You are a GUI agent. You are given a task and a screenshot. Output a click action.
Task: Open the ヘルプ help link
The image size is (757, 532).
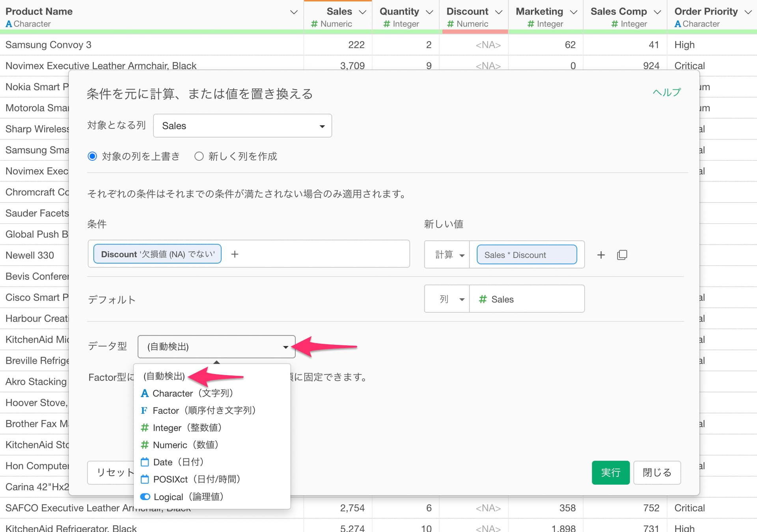666,92
